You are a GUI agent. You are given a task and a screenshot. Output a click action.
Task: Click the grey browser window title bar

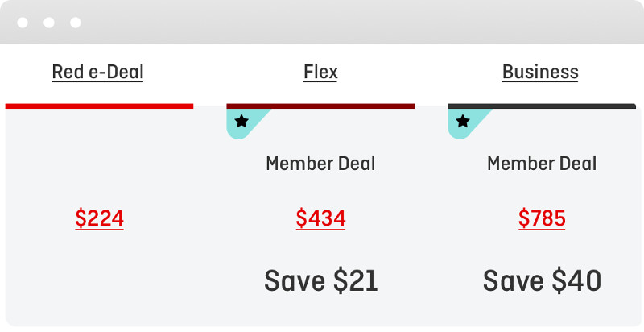322,22
